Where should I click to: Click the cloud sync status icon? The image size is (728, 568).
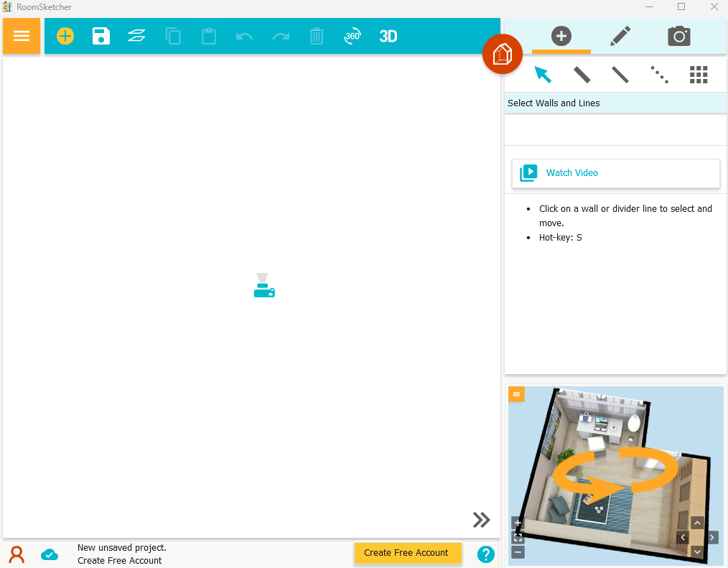(50, 554)
